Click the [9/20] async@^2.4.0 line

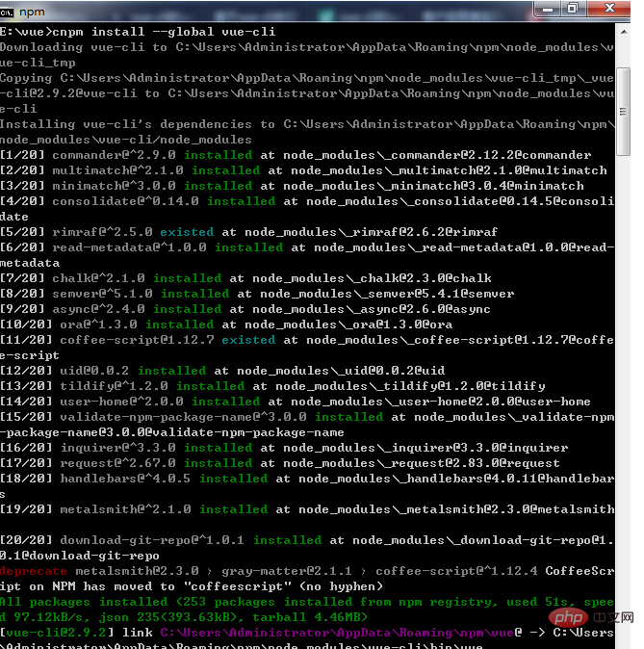click(x=245, y=309)
